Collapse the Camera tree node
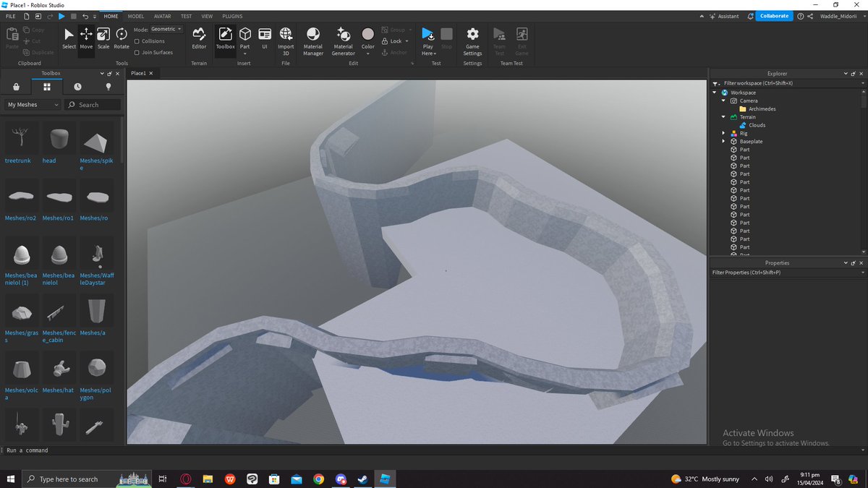 coord(724,100)
